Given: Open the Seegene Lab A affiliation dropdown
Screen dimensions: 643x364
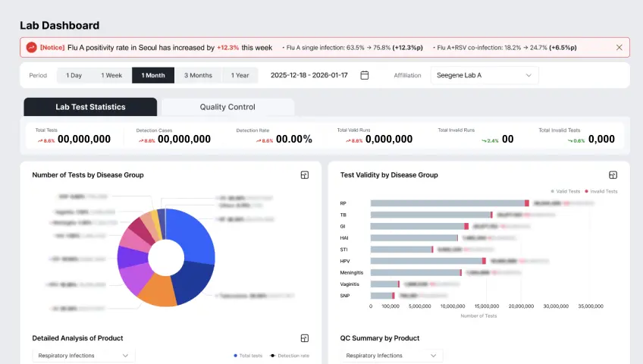Looking at the screenshot, I should click(485, 75).
